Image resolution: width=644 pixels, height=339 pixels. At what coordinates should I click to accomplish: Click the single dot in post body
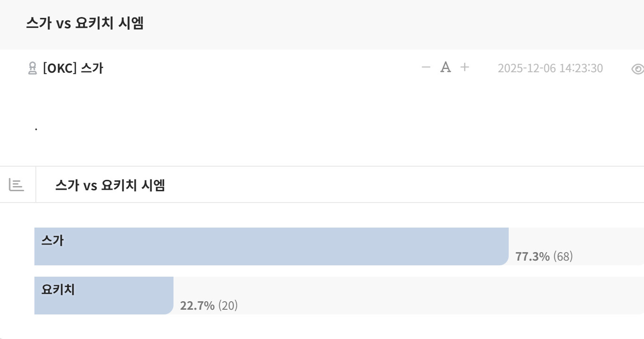coord(36,128)
